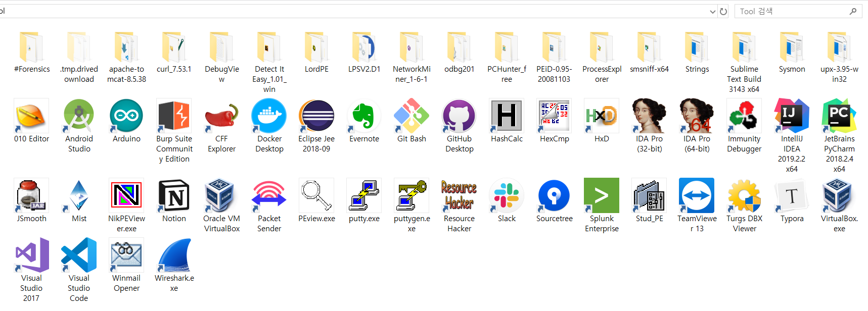Open PCHunter_free folder
Image resolution: width=868 pixels, height=311 pixels.
click(507, 46)
